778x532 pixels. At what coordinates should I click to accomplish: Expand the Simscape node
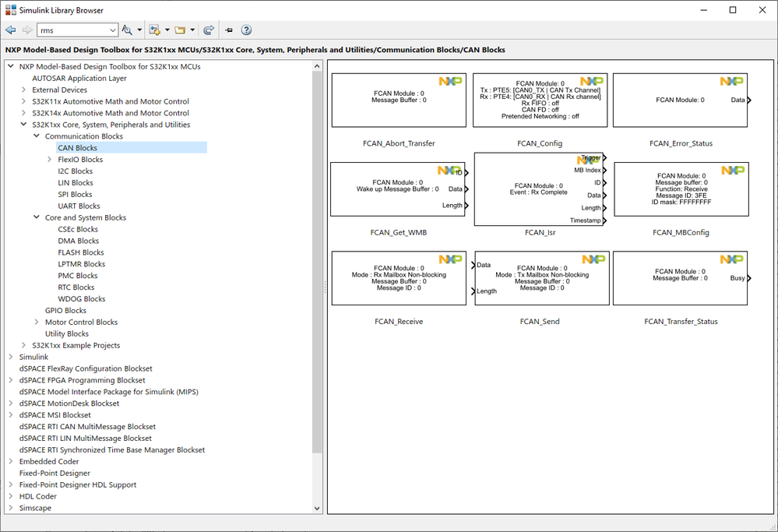(11, 508)
